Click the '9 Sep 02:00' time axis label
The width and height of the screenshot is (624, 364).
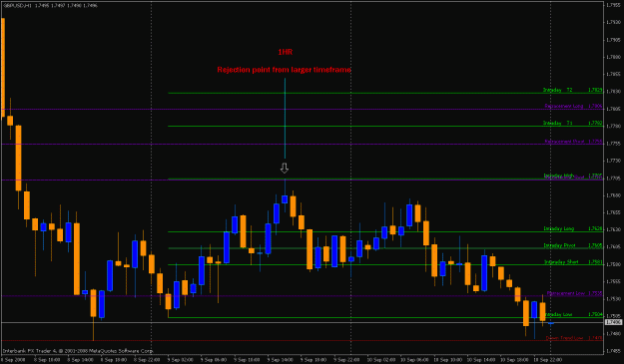tap(182, 359)
